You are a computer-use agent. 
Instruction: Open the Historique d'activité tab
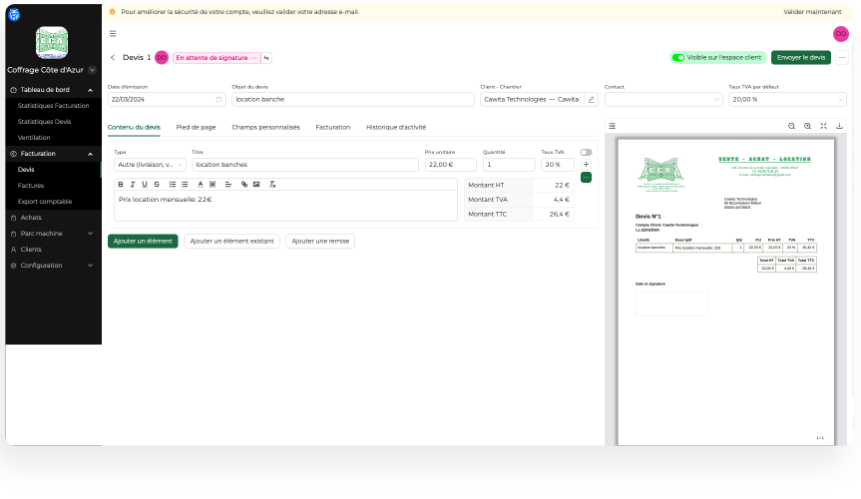396,127
